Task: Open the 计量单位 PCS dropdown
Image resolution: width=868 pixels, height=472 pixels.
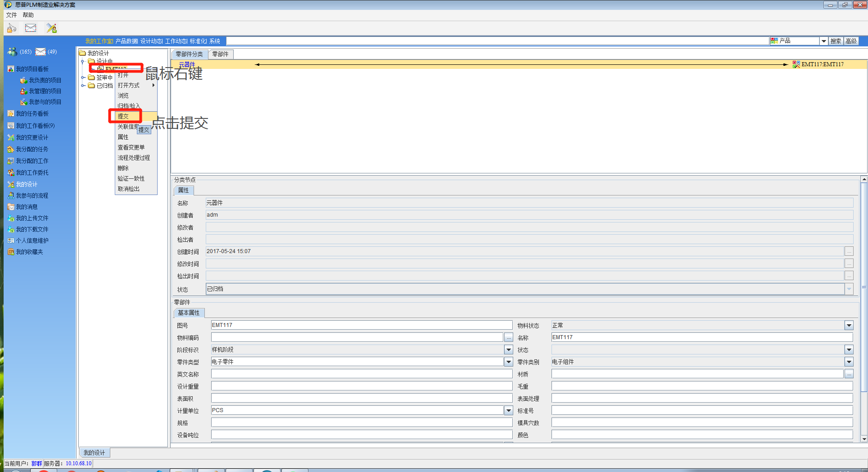Action: (508, 410)
